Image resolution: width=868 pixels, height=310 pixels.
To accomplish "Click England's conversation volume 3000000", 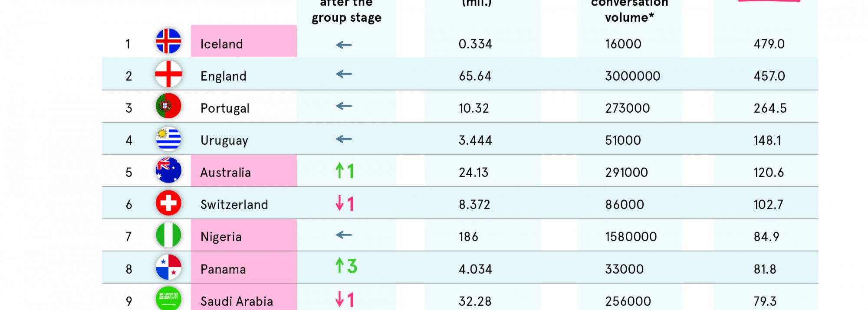I will point(632,76).
